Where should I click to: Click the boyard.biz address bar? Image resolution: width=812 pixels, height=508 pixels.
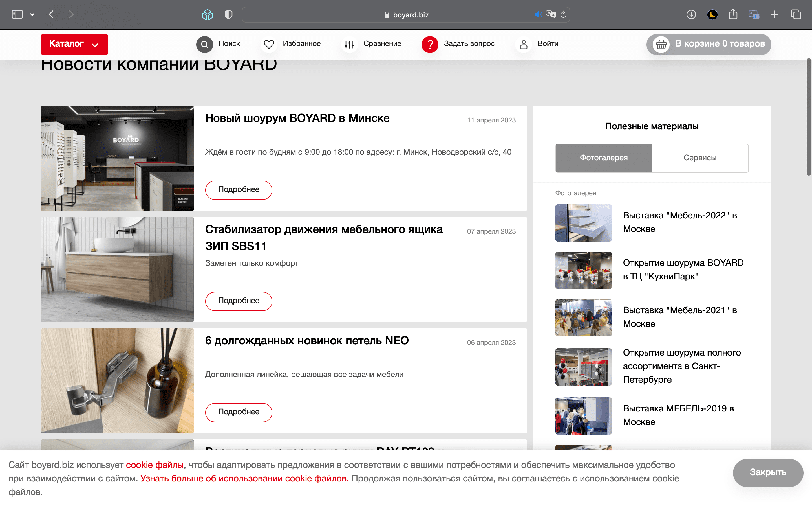coord(406,15)
